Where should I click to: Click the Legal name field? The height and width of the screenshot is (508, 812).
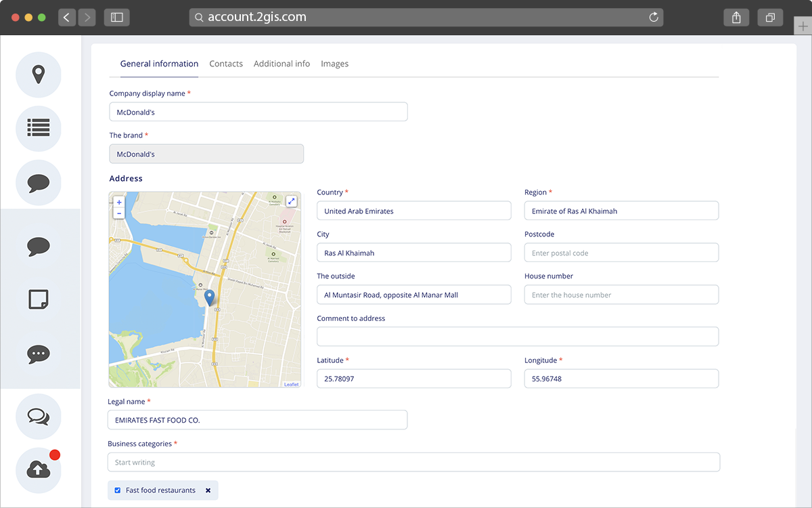[x=258, y=420]
